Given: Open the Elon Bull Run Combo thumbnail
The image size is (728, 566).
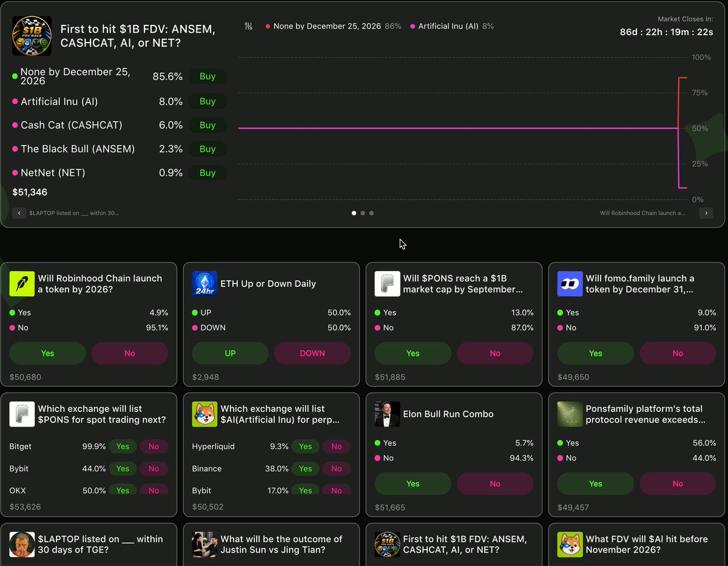Looking at the screenshot, I should (387, 414).
